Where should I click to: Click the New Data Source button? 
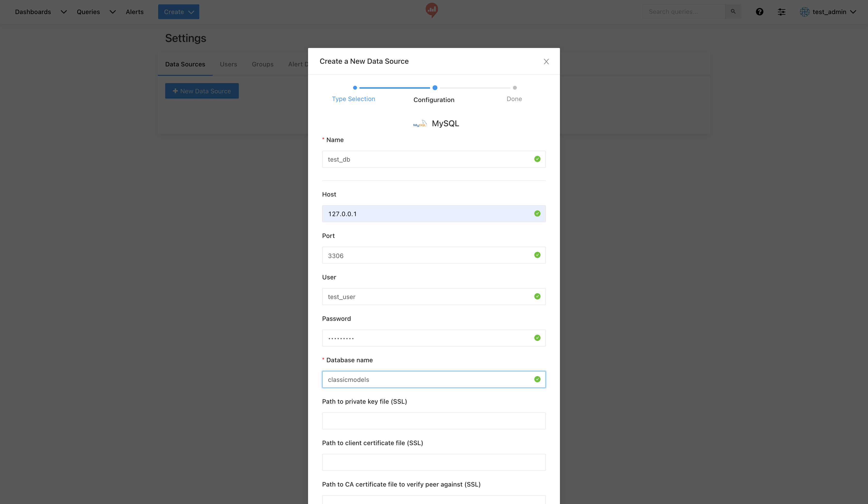coord(202,91)
